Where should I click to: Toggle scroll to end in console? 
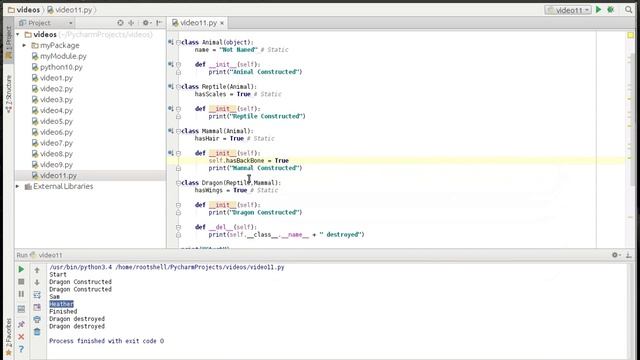click(x=37, y=307)
